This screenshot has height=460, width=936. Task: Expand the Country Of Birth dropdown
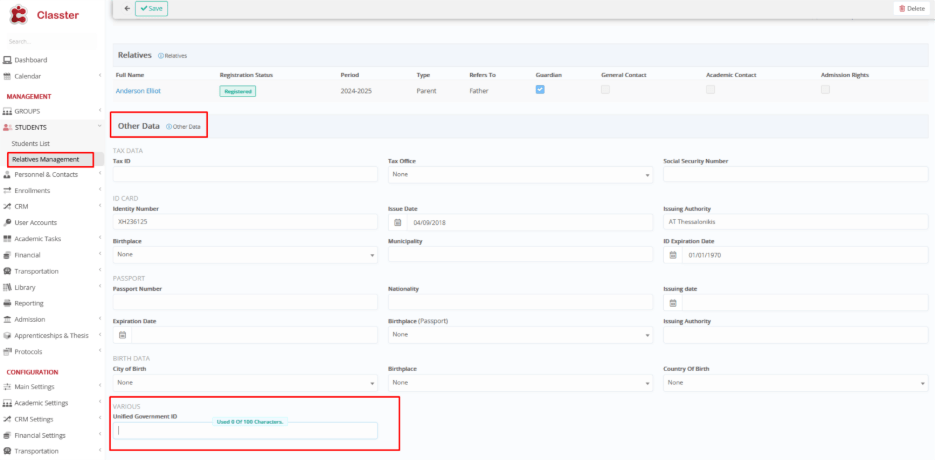coord(795,383)
